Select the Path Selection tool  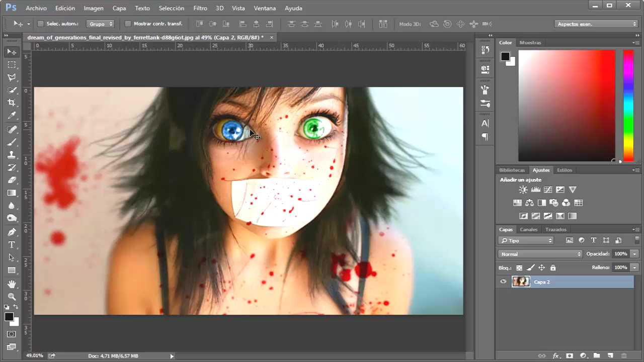click(x=12, y=257)
